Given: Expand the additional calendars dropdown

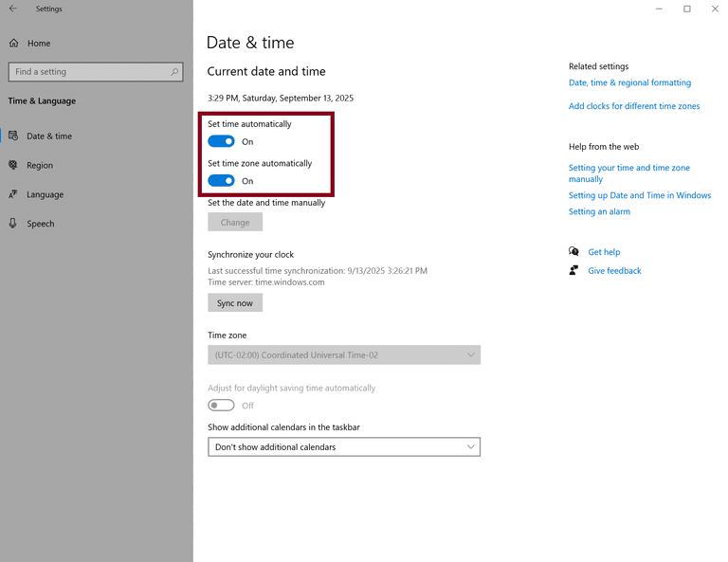Looking at the screenshot, I should click(x=343, y=447).
